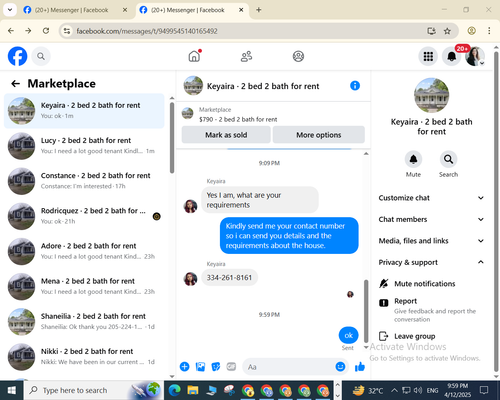View site information icon in address bar
The image size is (500, 400).
click(x=67, y=31)
